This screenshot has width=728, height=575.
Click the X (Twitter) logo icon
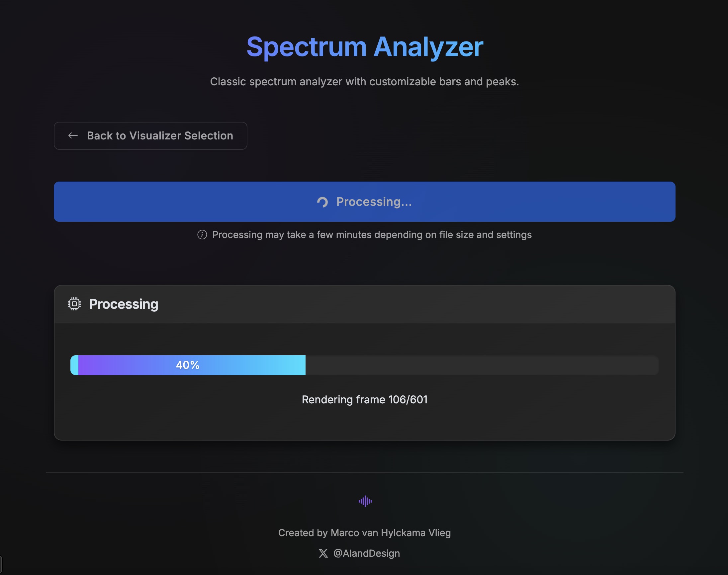(x=323, y=553)
